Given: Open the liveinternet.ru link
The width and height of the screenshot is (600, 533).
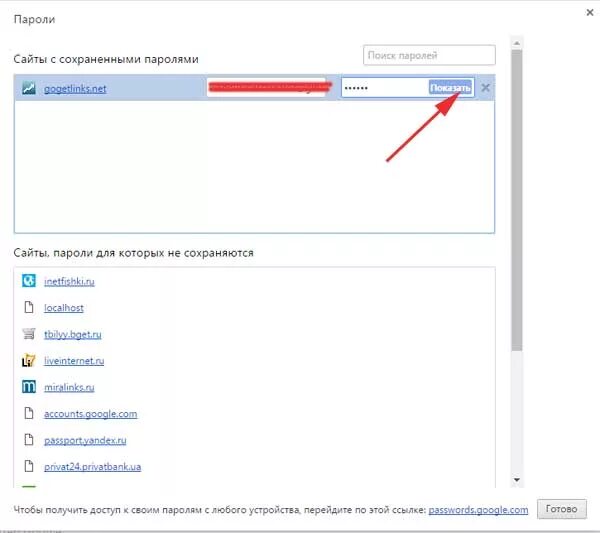Looking at the screenshot, I should 74,361.
